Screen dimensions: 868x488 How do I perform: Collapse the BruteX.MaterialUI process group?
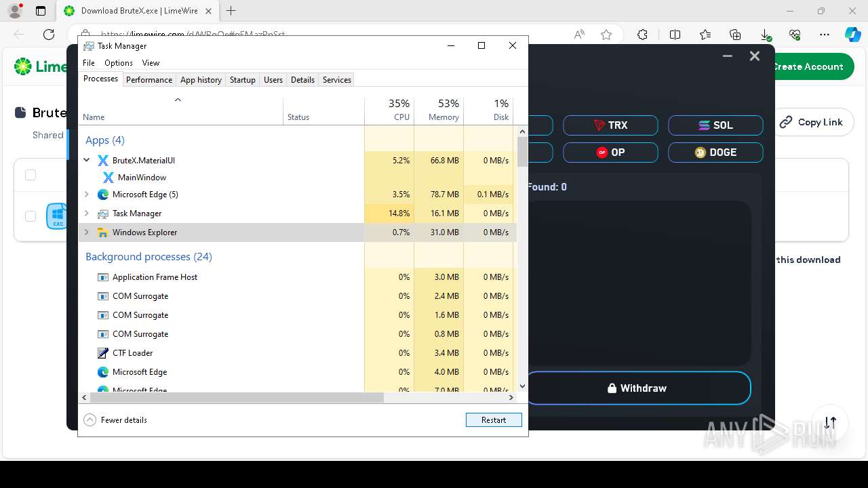click(87, 161)
